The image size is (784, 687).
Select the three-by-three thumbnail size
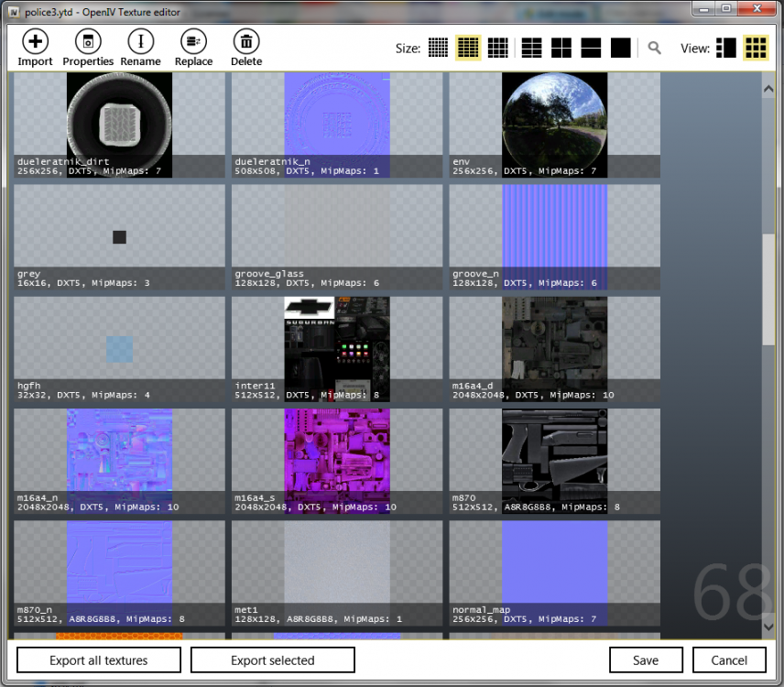point(498,48)
